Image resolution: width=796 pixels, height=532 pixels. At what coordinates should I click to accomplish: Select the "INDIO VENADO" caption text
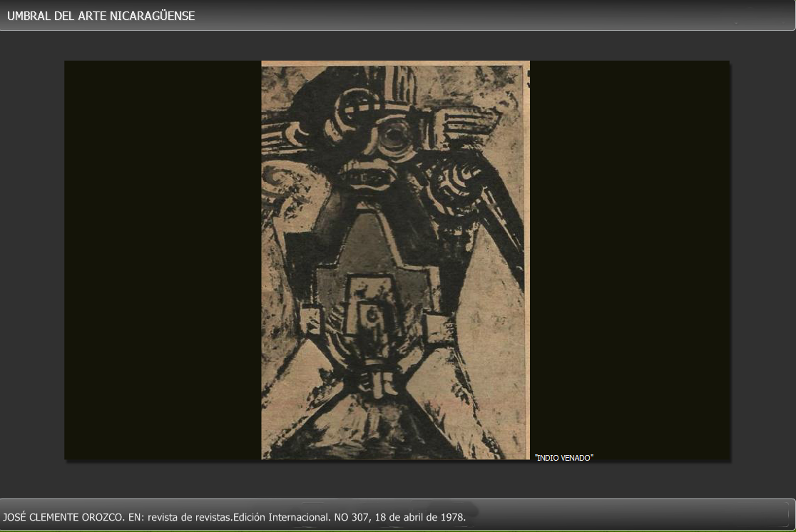(x=563, y=458)
